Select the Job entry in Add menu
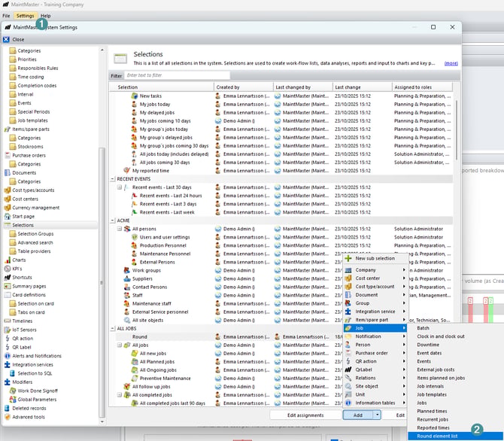The height and width of the screenshot is (441, 504). tap(375, 328)
